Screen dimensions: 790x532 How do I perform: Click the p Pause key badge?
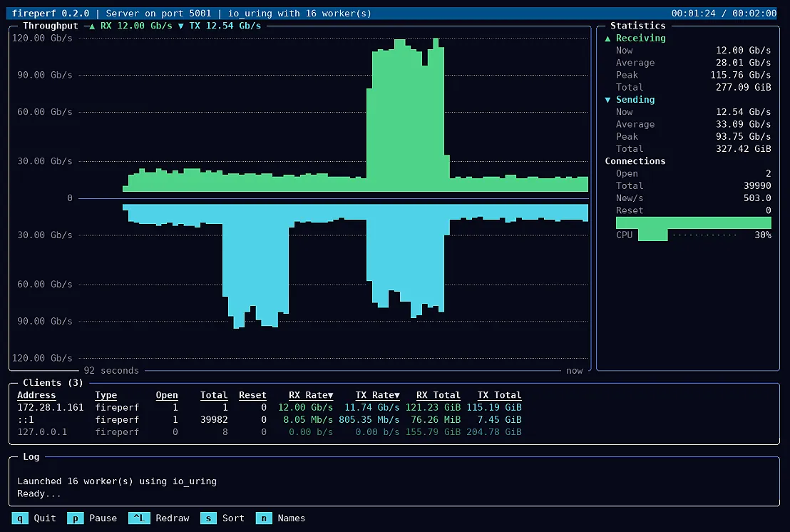click(x=76, y=518)
